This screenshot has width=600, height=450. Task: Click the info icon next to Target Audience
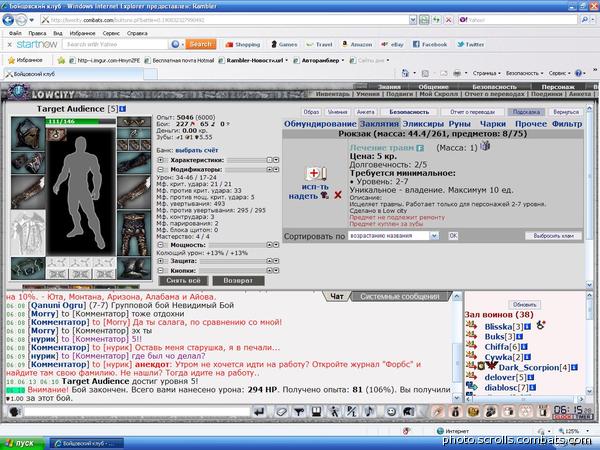122,109
